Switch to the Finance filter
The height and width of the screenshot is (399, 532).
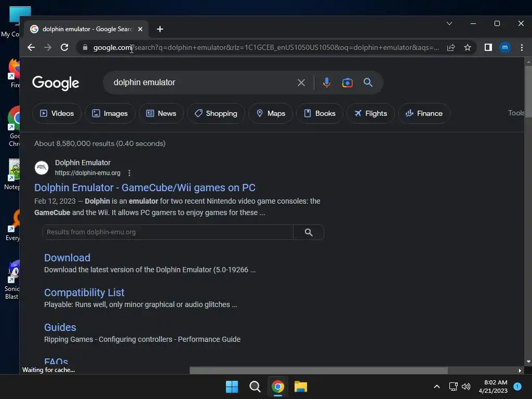(x=424, y=113)
